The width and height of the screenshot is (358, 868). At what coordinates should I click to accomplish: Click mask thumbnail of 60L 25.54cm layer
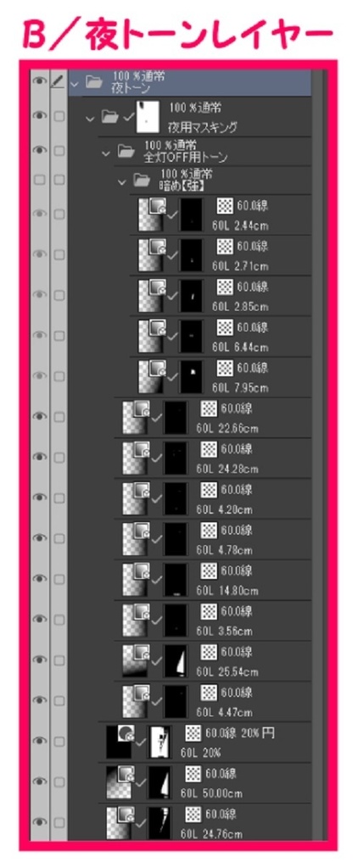pyautogui.click(x=176, y=659)
